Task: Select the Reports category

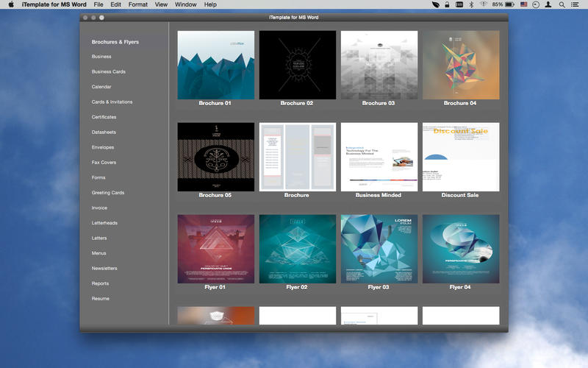Action: tap(100, 283)
